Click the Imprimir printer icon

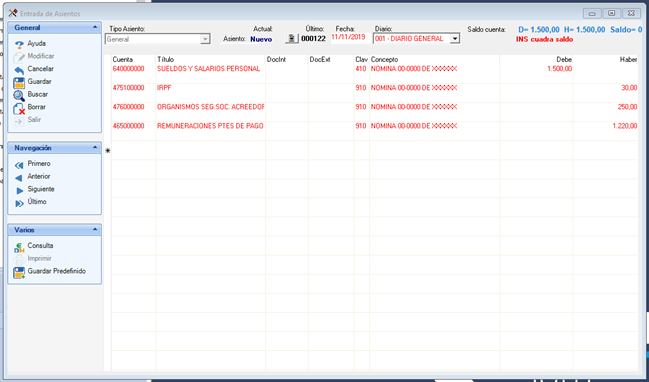[x=19, y=259]
